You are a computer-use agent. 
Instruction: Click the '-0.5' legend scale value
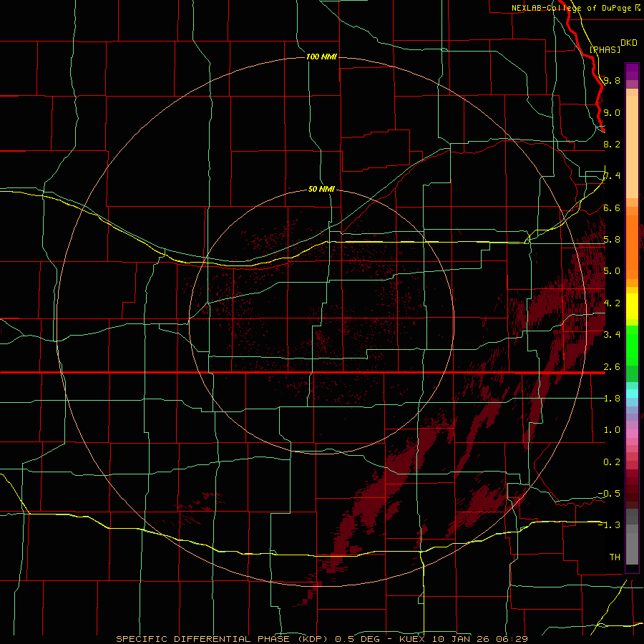609,493
